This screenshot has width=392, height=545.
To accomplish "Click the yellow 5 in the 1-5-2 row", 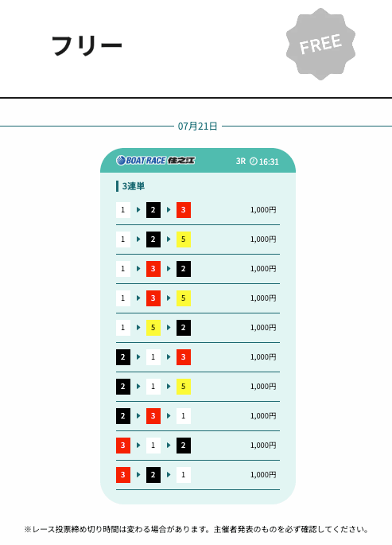I will click(x=153, y=328).
